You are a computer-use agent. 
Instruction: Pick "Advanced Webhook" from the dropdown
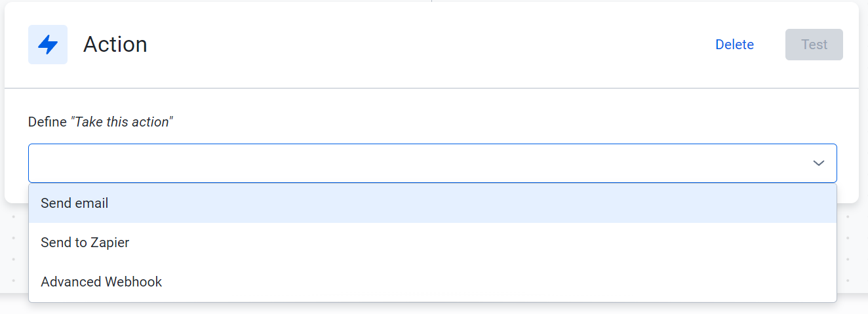pos(433,282)
